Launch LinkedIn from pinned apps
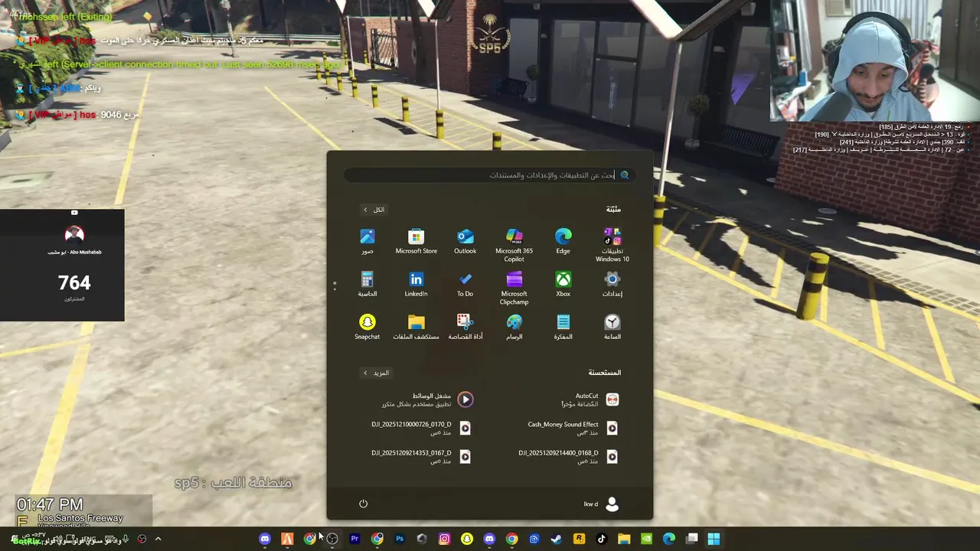The height and width of the screenshot is (551, 980). pyautogui.click(x=416, y=284)
